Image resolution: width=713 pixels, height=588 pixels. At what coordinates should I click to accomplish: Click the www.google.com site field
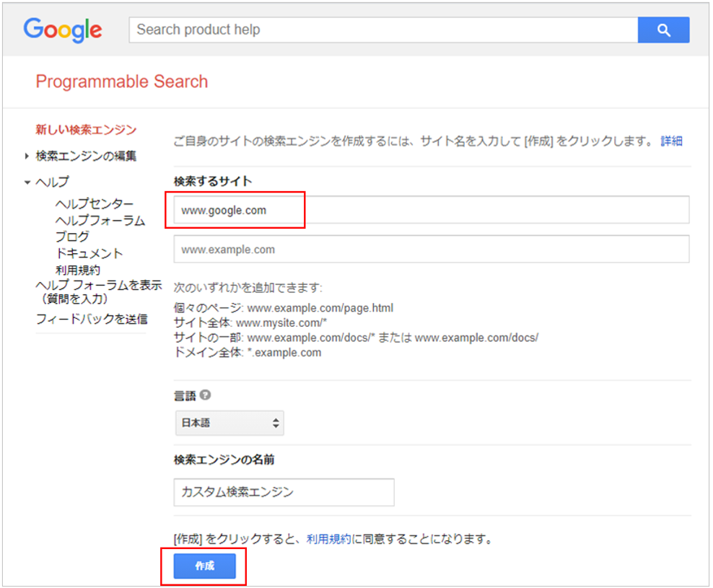click(431, 211)
